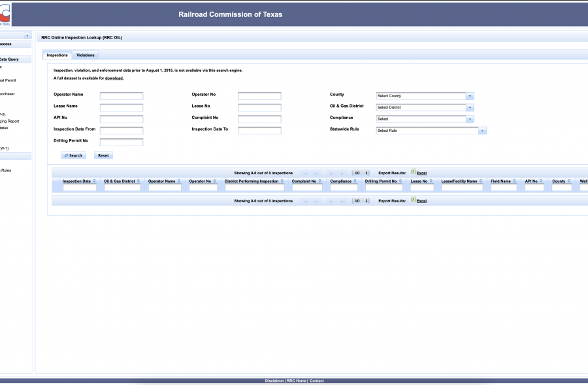The image size is (588, 385).
Task: Select the Inspections tab
Action: (x=57, y=55)
